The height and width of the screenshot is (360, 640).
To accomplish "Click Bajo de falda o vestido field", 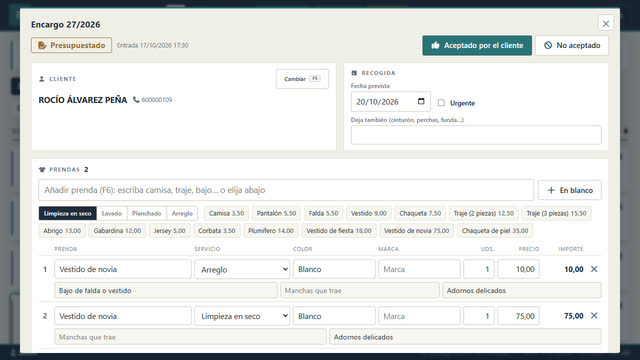I will [166, 290].
